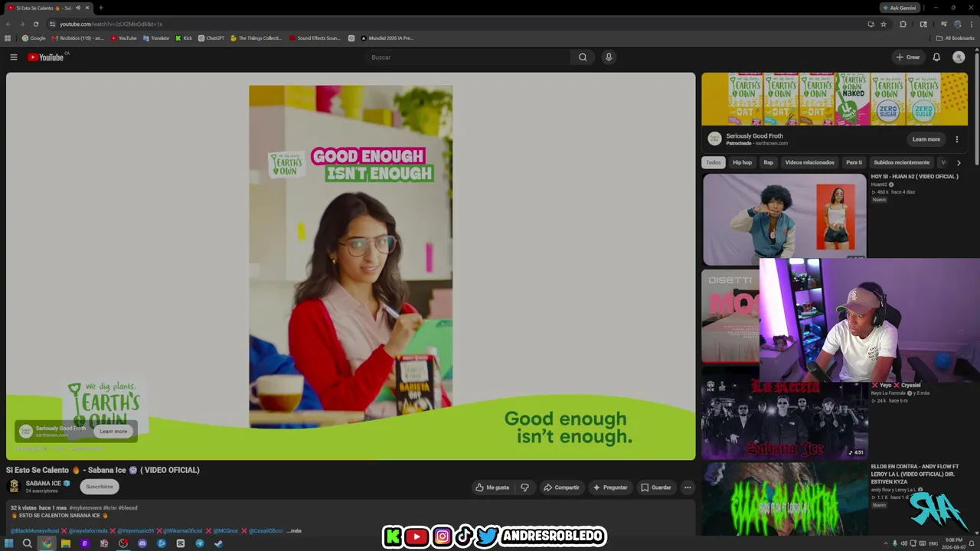Open the ChatGPT bookmark
Screen dimensions: 980x551
click(x=211, y=38)
